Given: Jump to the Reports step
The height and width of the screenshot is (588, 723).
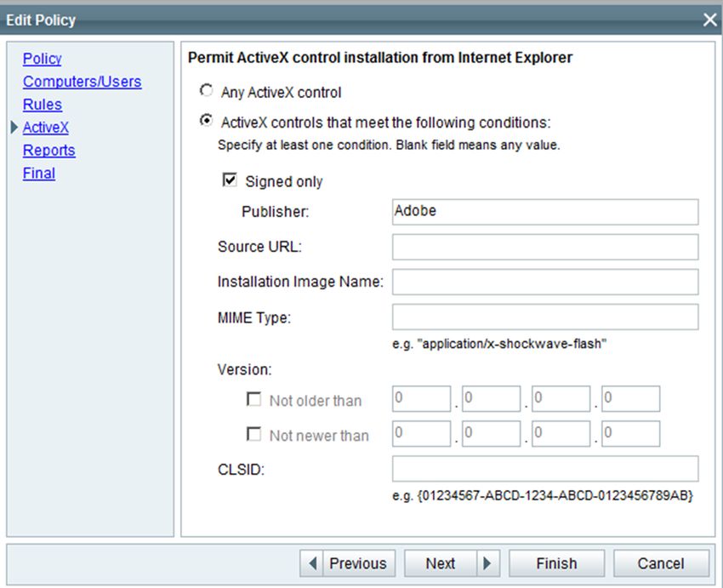Looking at the screenshot, I should pos(48,151).
